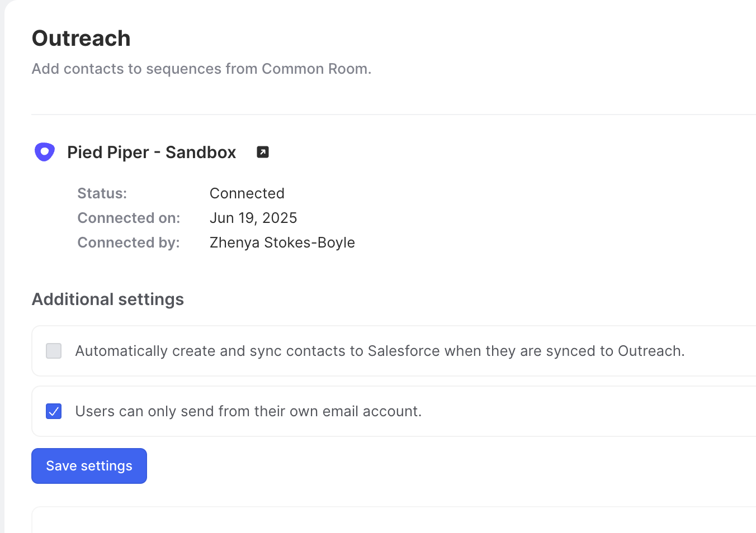
Task: Click the Outreach page title
Action: coord(81,39)
